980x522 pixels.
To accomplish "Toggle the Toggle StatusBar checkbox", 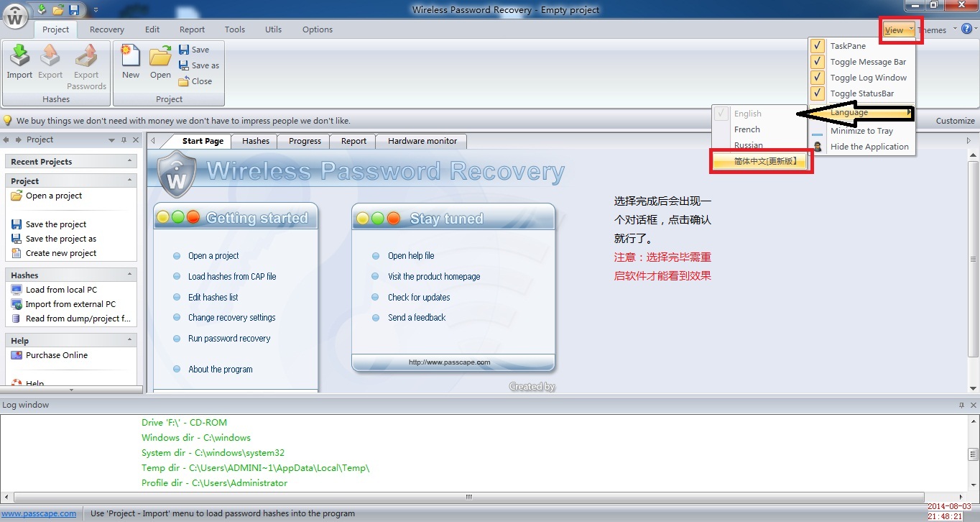I will 818,93.
